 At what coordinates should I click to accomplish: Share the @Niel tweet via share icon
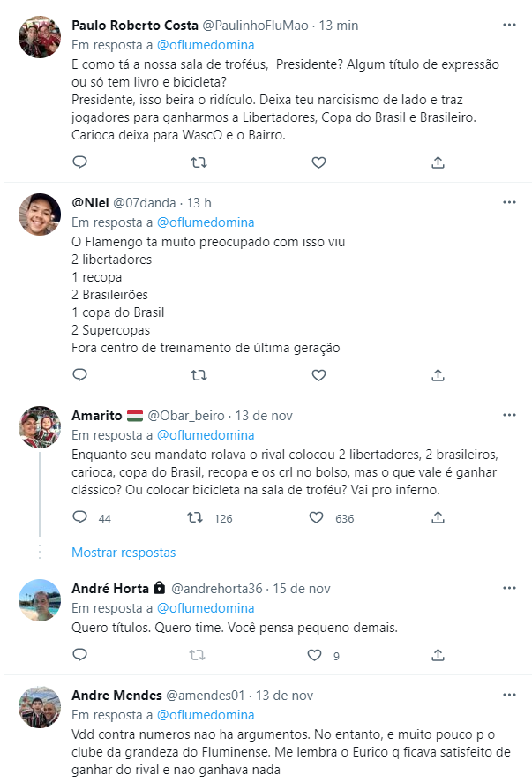point(438,375)
